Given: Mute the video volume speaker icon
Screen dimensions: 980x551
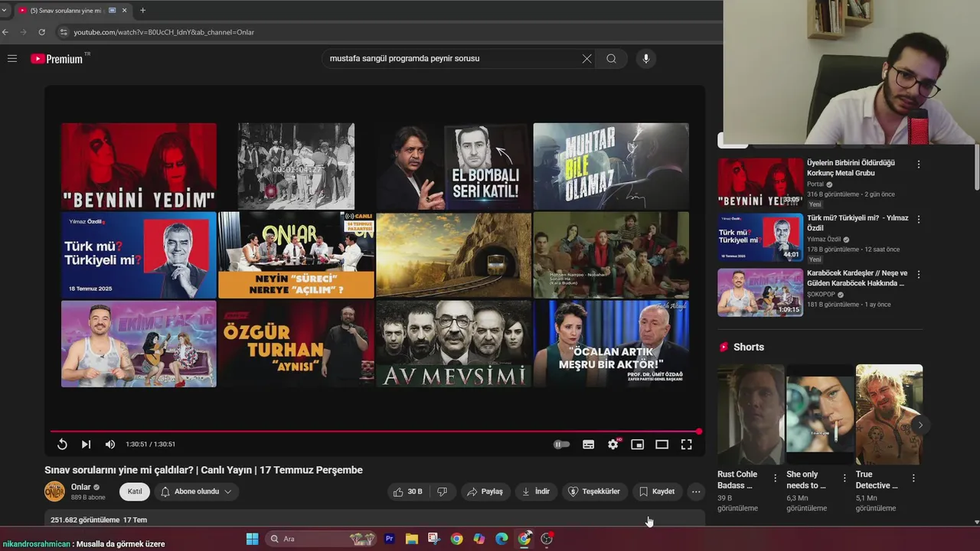Looking at the screenshot, I should [110, 445].
